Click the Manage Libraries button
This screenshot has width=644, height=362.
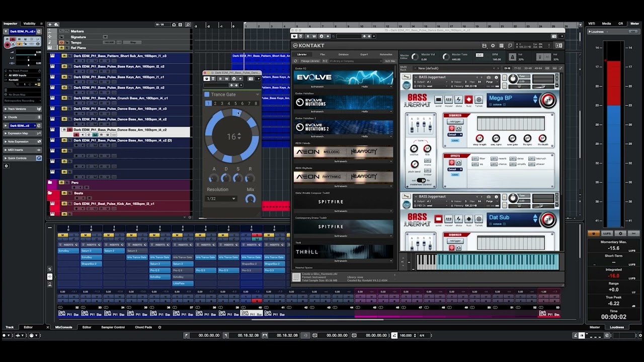tap(310, 61)
